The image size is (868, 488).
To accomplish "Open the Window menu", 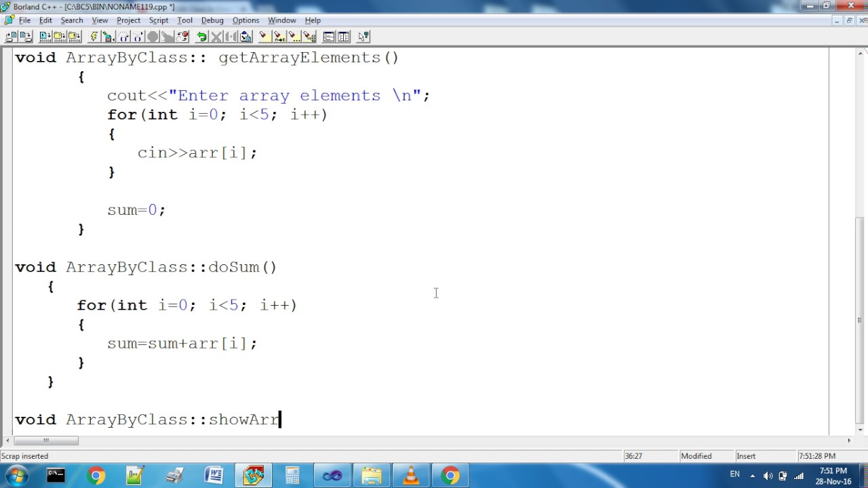I will 281,20.
